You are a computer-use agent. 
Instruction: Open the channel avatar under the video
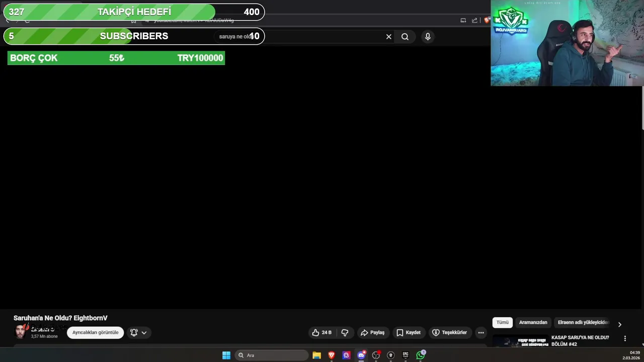point(21,332)
